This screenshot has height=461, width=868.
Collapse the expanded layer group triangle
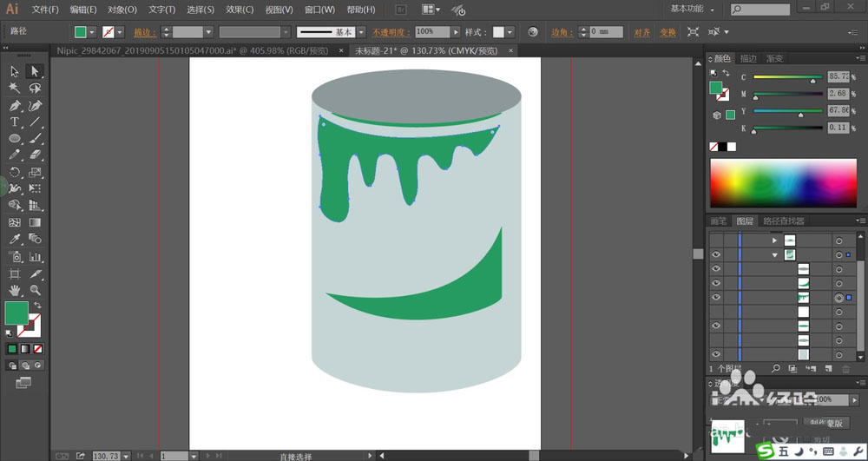(x=774, y=255)
